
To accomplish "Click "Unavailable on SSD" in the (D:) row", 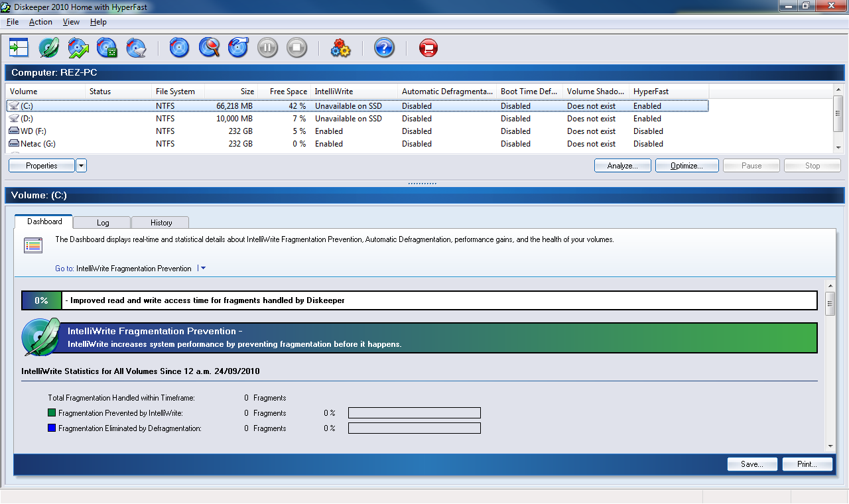I will coord(348,119).
